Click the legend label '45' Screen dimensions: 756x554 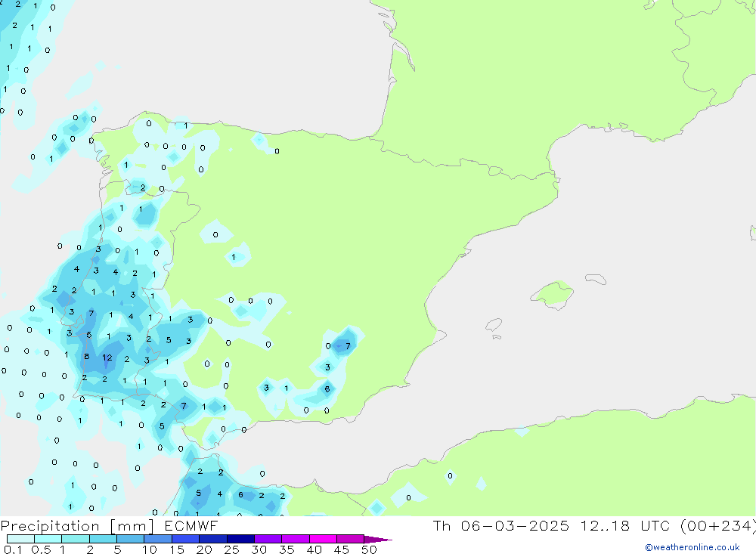tap(342, 549)
